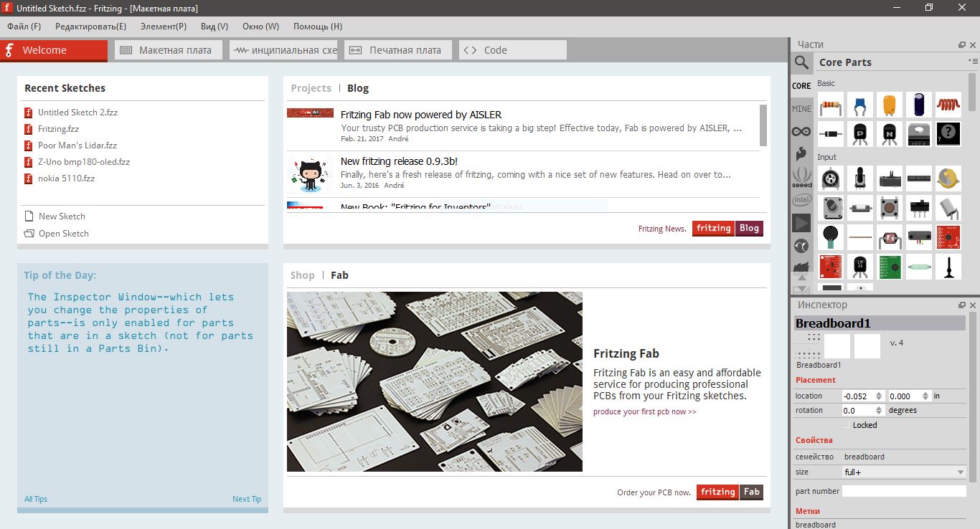The width and height of the screenshot is (980, 529).
Task: Pick the three-pin slide switch part
Action: tap(919, 208)
